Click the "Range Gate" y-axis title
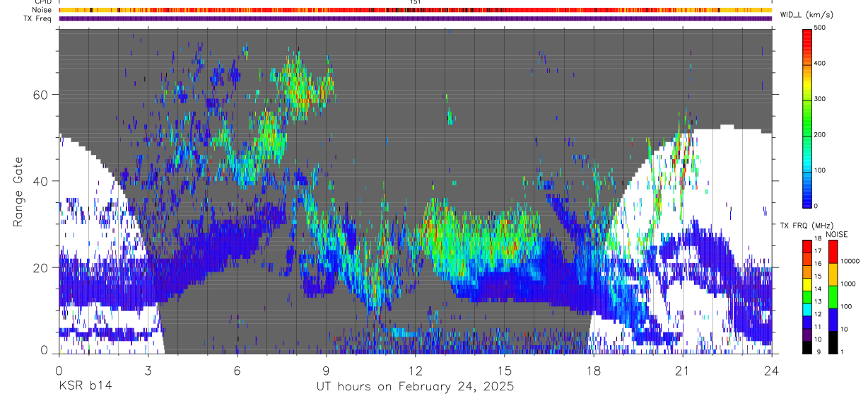The width and height of the screenshot is (868, 401). [18, 192]
